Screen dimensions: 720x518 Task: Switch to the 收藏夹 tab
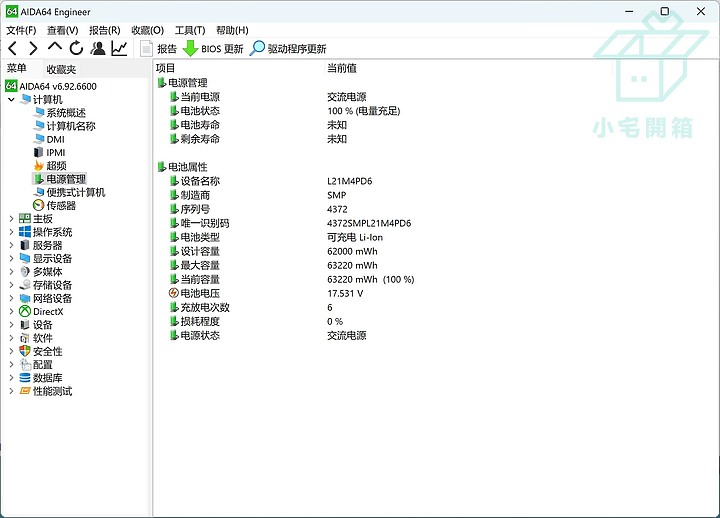(x=61, y=69)
